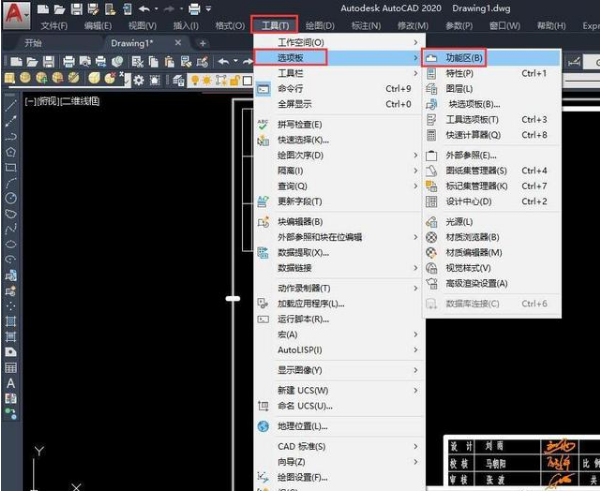Open the AutoCAD application menu logo
This screenshot has height=491, width=600.
coord(14,14)
